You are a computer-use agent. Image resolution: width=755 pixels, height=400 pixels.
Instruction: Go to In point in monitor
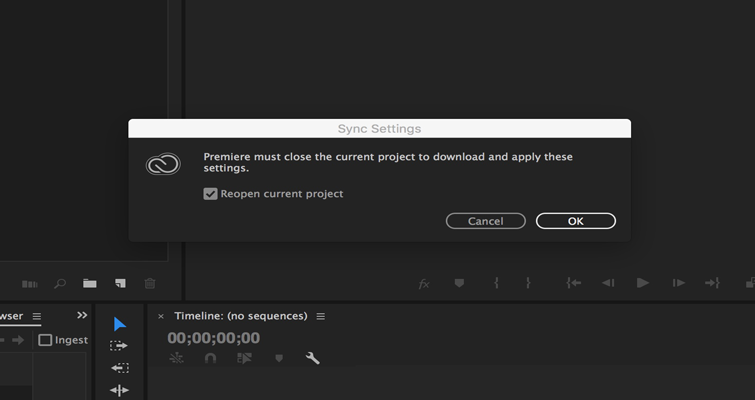pos(573,283)
